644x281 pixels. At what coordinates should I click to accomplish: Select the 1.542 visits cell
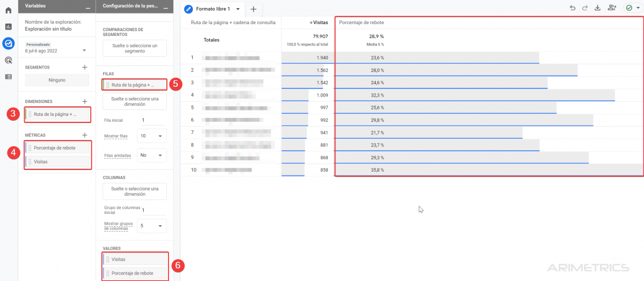click(308, 83)
